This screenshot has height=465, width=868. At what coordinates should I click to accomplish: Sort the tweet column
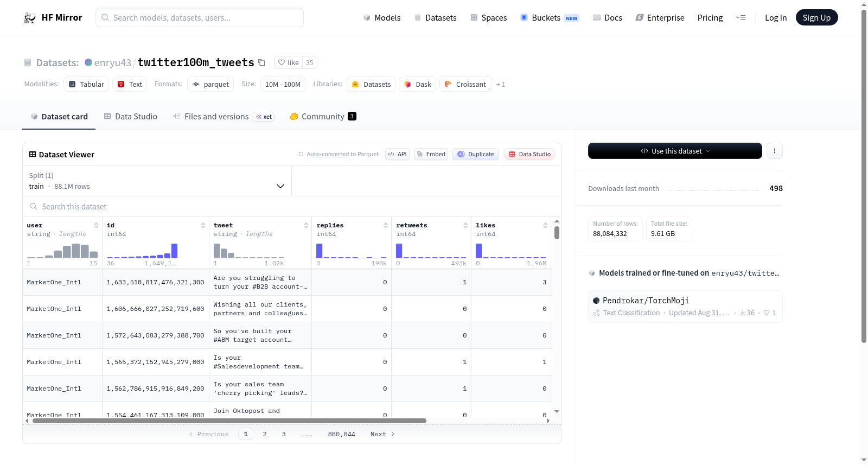click(x=306, y=225)
